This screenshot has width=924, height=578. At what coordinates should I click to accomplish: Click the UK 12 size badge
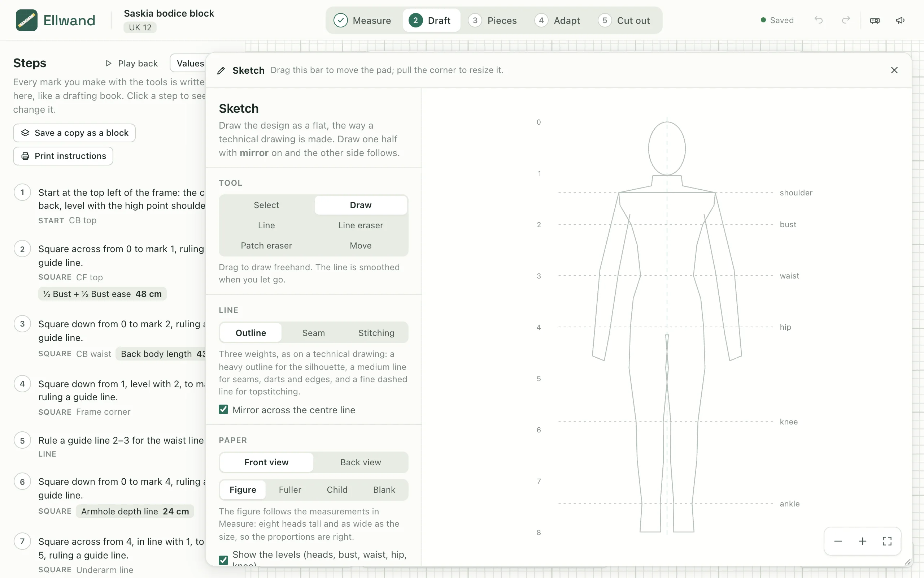tap(140, 27)
